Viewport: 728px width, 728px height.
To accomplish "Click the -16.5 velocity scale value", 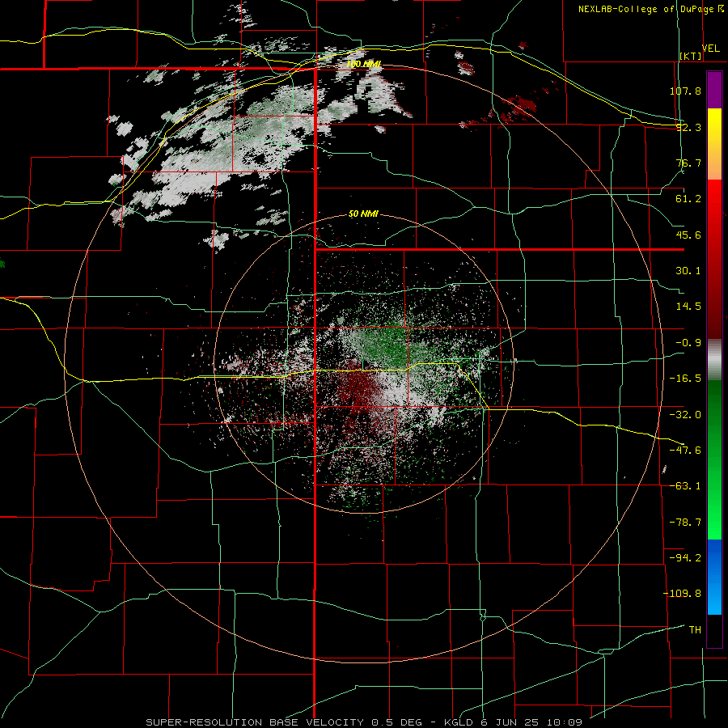I will tap(685, 379).
